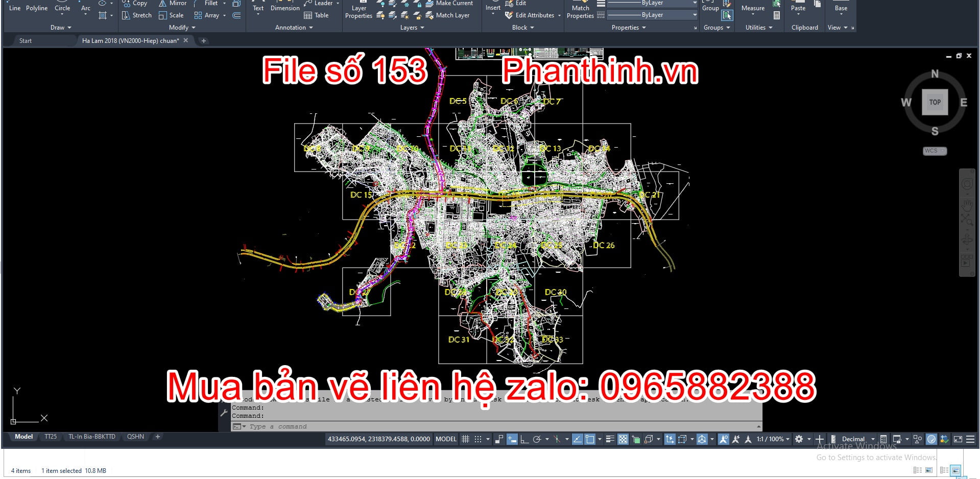This screenshot has height=479, width=980.
Task: Select the Model tab
Action: tap(23, 437)
